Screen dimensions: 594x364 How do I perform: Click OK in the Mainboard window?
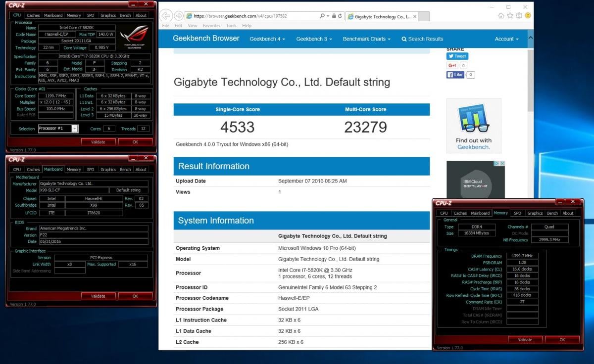pos(135,296)
